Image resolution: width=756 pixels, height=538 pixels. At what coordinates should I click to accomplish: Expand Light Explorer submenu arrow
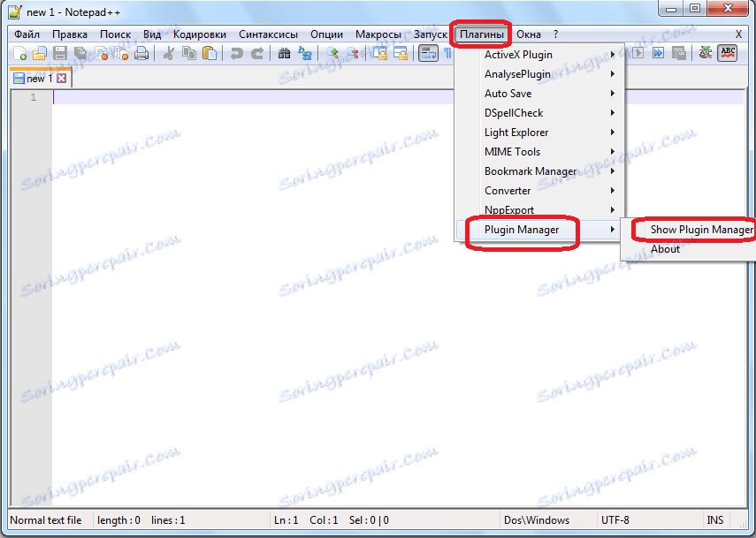pos(613,132)
